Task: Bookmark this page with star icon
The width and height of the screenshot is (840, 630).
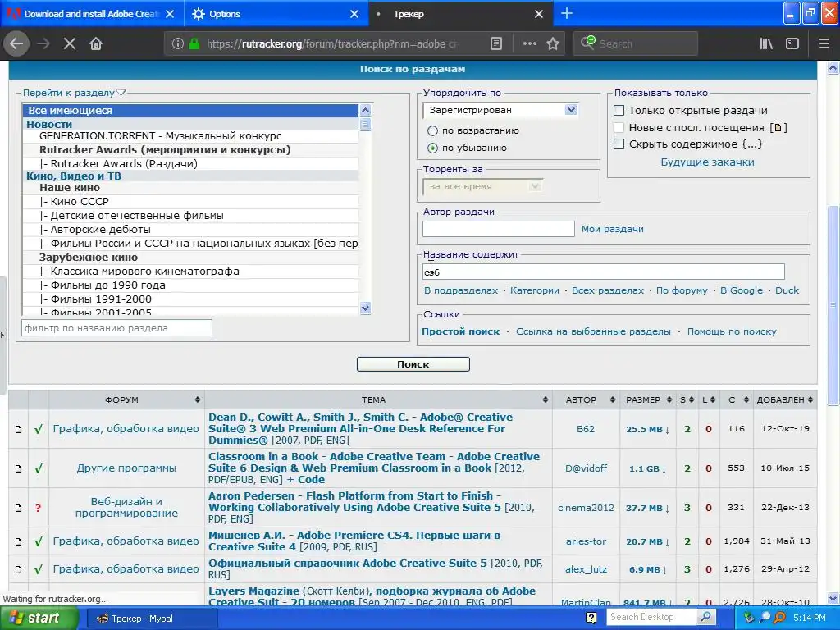Action: tap(553, 44)
